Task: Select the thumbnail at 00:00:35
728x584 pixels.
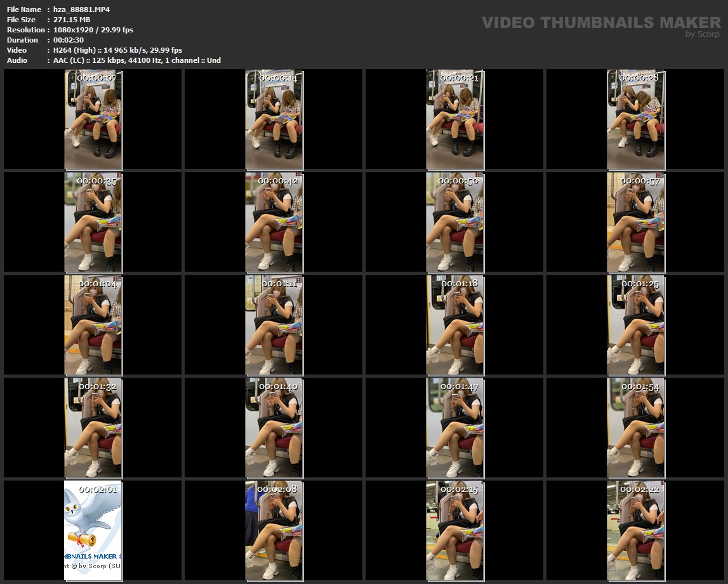Action: pos(93,222)
